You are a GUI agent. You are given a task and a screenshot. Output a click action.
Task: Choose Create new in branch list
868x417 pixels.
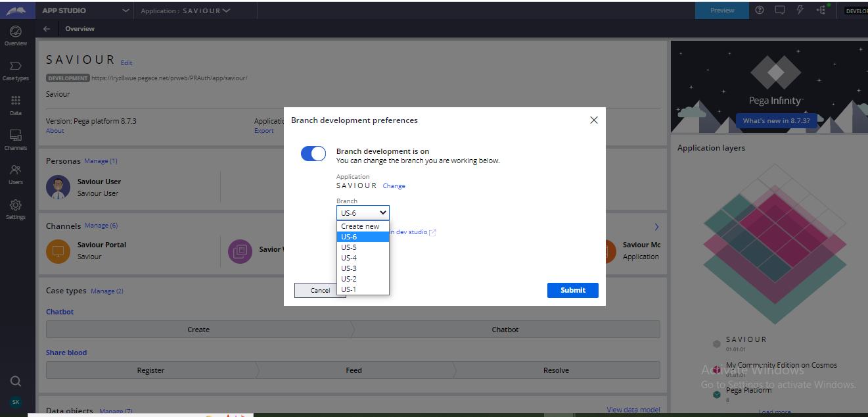363,226
